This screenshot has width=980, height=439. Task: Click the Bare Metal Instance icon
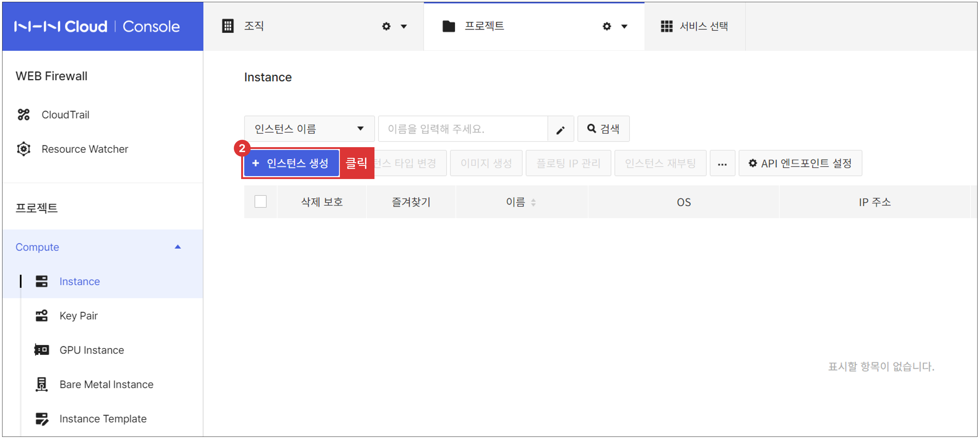(42, 384)
